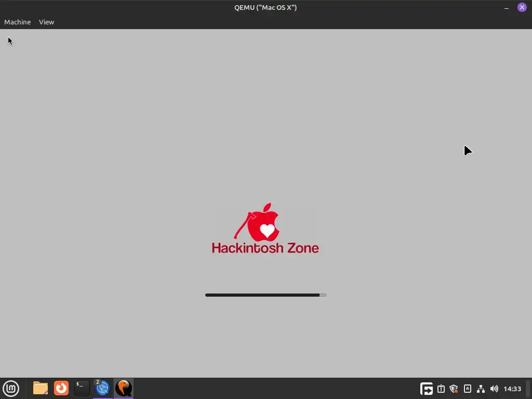Switch to the blue globe browser taskbar app
Viewport: 532px width, 399px height.
click(x=102, y=388)
